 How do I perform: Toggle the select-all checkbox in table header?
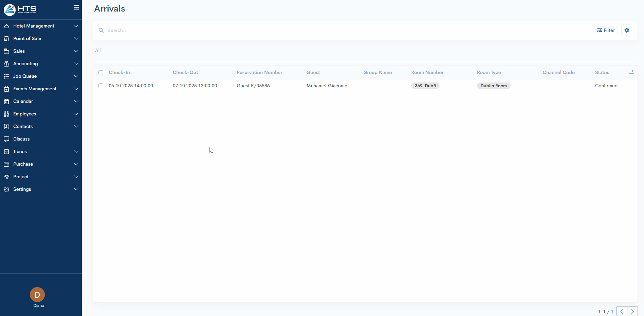pos(101,73)
